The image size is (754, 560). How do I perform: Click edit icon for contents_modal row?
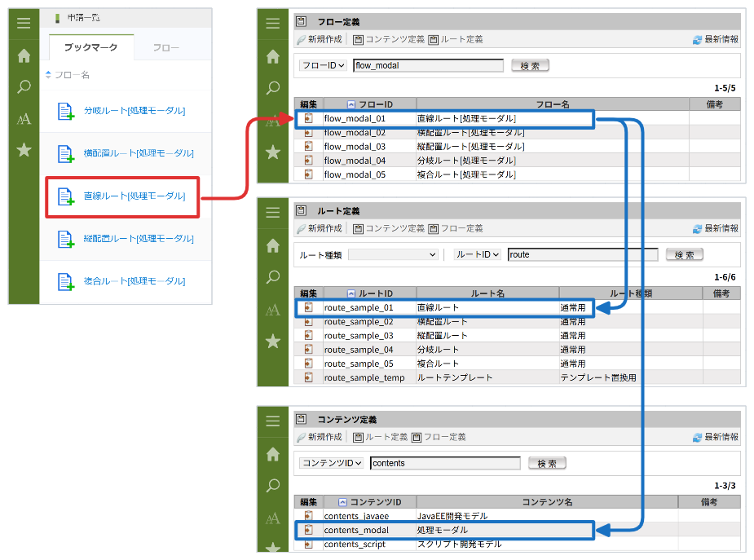pyautogui.click(x=309, y=530)
